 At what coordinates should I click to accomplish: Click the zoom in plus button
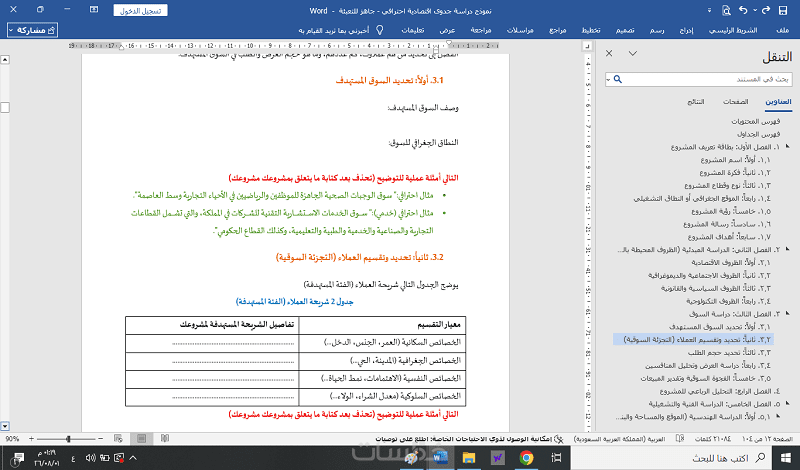(31, 438)
